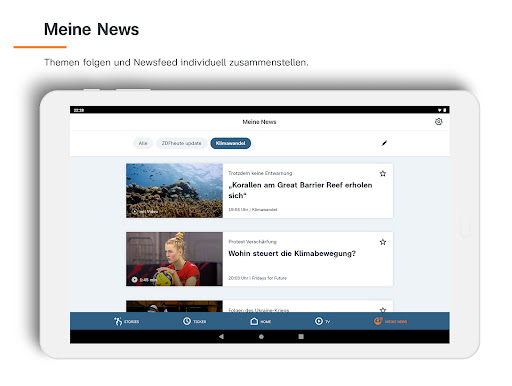Open the TV play tab
Viewport: 512px width, 386px height.
322,321
